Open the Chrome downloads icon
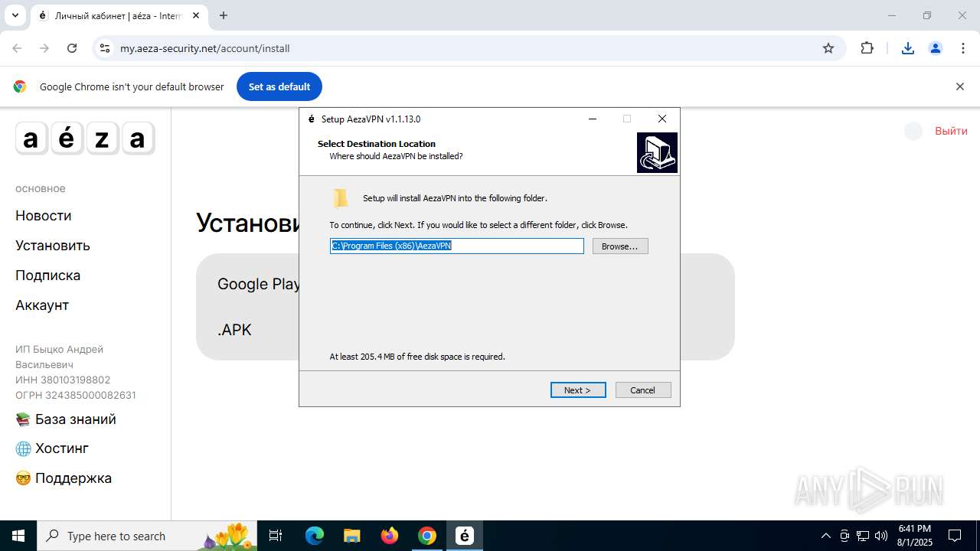Screen dimensions: 980x551 click(x=907, y=48)
